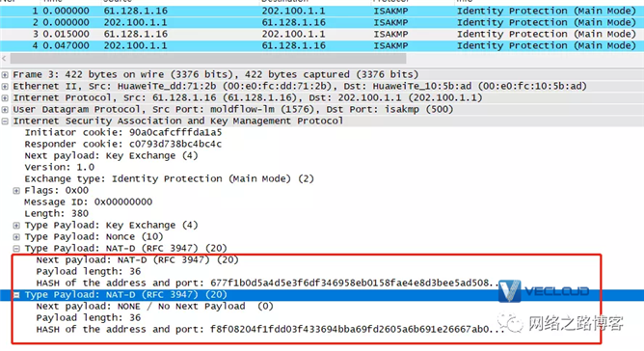Expand the Frame 3 details row
Screen dimensions: 644x351
tap(5, 75)
